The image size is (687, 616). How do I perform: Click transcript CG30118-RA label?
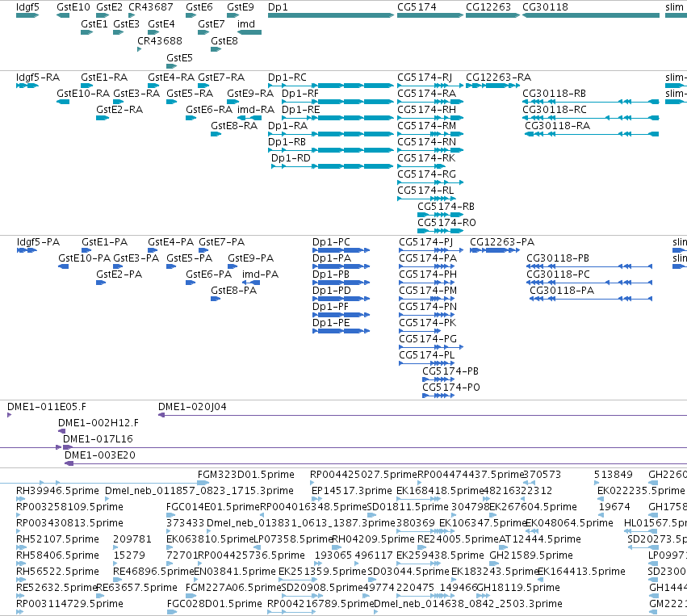pyautogui.click(x=557, y=126)
